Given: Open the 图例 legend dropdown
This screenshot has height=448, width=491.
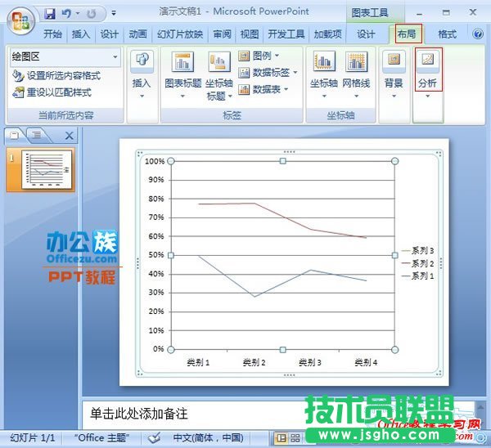Looking at the screenshot, I should pyautogui.click(x=259, y=56).
